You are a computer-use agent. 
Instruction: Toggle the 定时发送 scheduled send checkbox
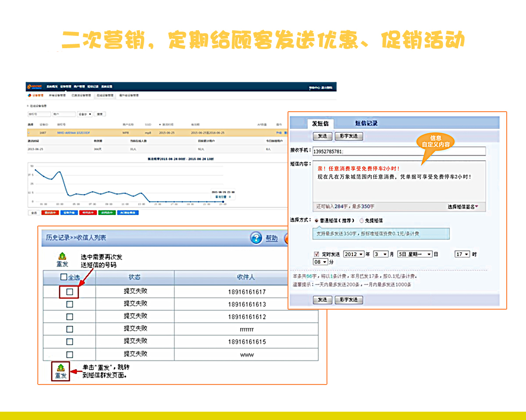pyautogui.click(x=317, y=254)
